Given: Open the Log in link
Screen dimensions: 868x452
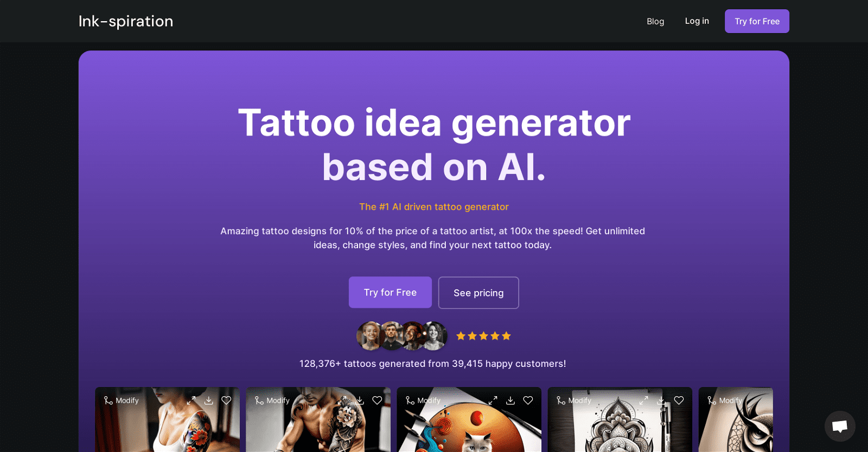Looking at the screenshot, I should (697, 21).
